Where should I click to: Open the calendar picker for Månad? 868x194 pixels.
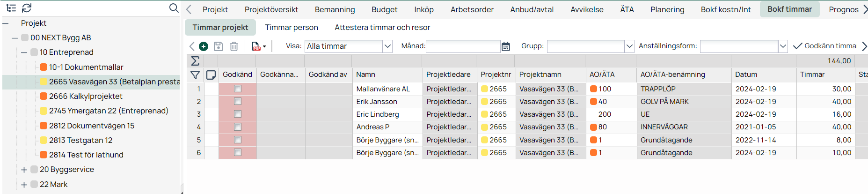506,46
